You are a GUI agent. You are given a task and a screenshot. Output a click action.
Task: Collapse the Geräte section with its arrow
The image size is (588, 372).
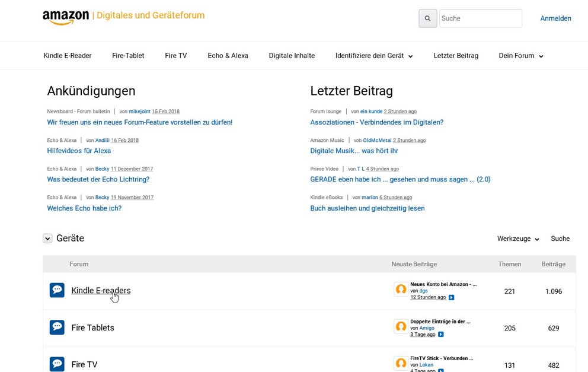tap(47, 238)
